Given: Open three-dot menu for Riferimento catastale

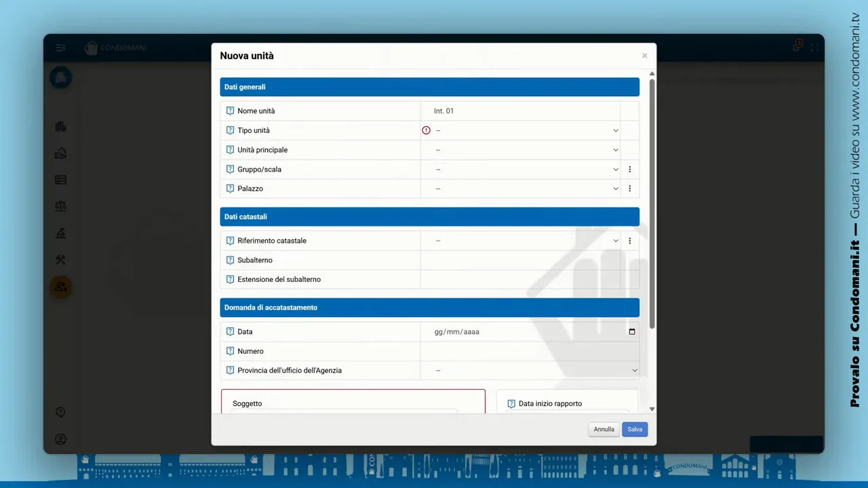Looking at the screenshot, I should 629,241.
